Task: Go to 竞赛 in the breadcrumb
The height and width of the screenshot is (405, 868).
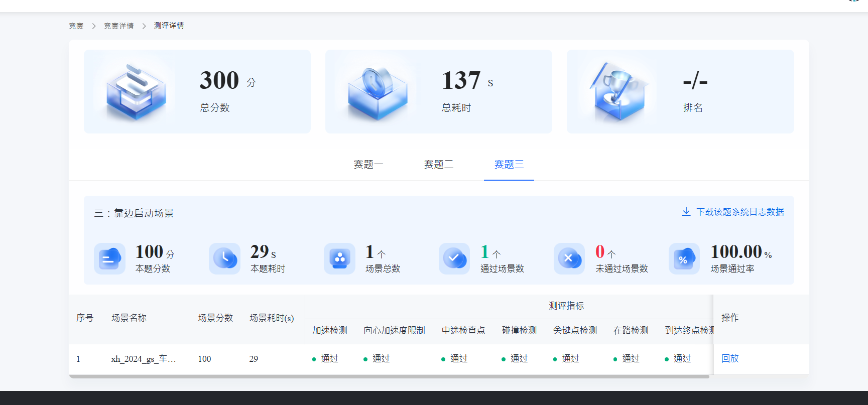Action: 76,26
